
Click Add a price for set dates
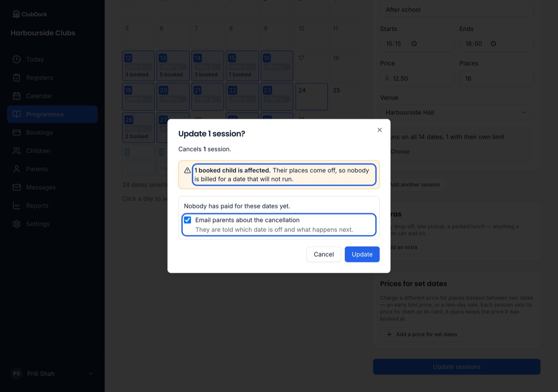click(x=421, y=335)
